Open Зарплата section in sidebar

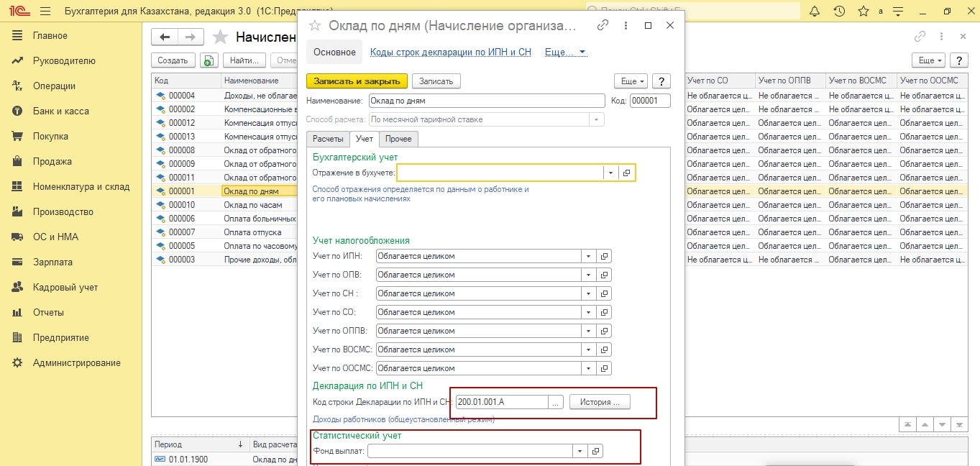[52, 262]
